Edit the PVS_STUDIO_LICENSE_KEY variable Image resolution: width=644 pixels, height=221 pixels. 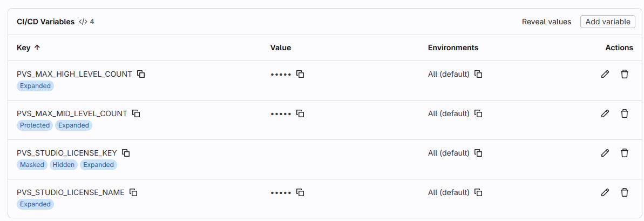tap(605, 153)
